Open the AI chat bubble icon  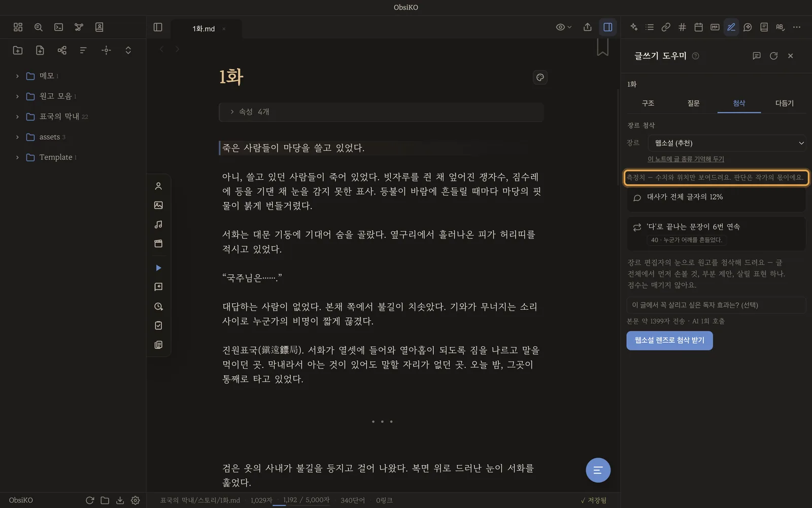pyautogui.click(x=748, y=27)
